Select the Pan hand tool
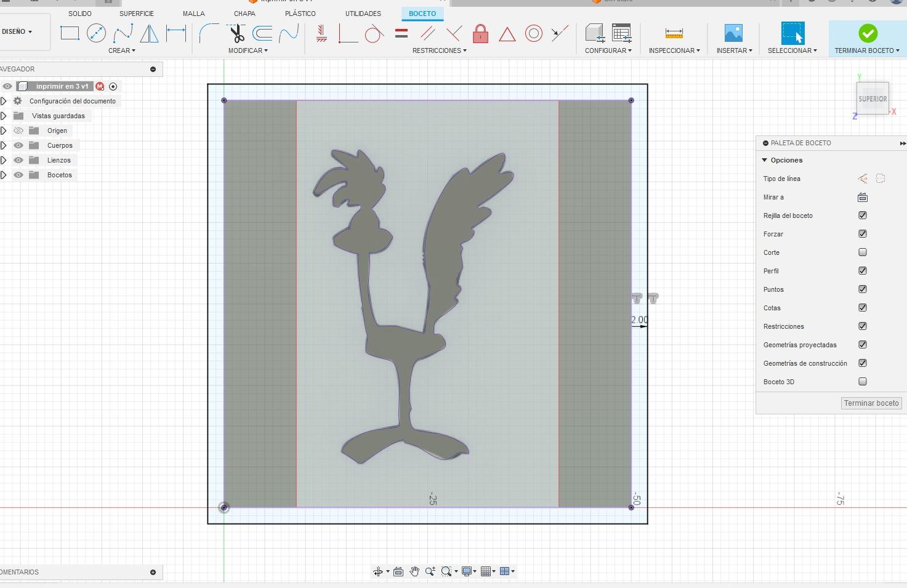 click(x=414, y=571)
